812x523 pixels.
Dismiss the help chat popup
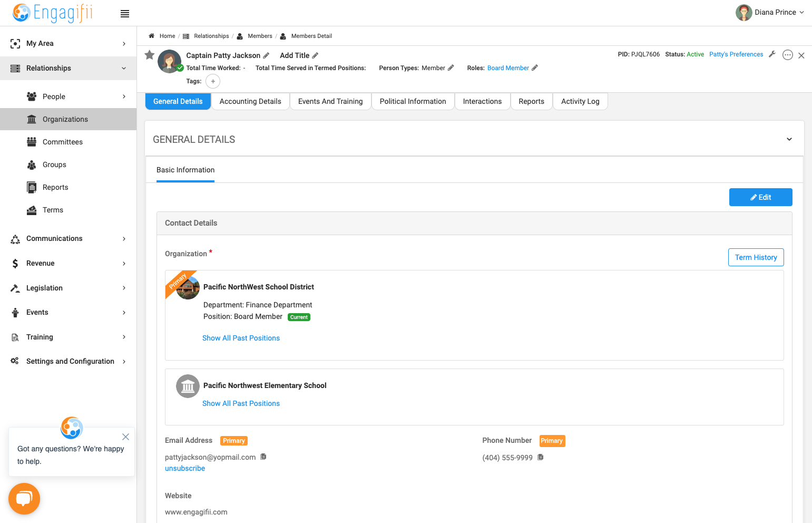[125, 437]
